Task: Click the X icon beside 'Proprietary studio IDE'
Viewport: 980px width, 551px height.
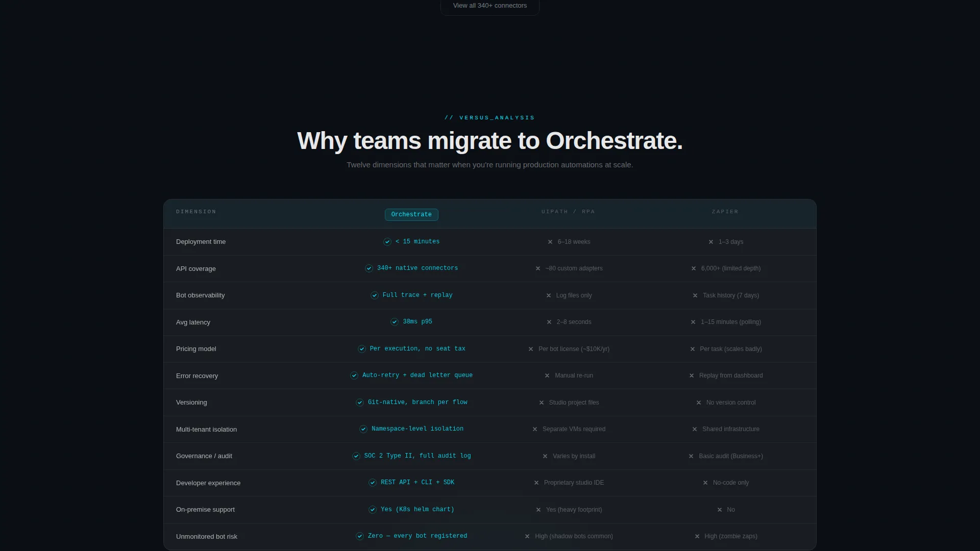Action: [x=536, y=483]
